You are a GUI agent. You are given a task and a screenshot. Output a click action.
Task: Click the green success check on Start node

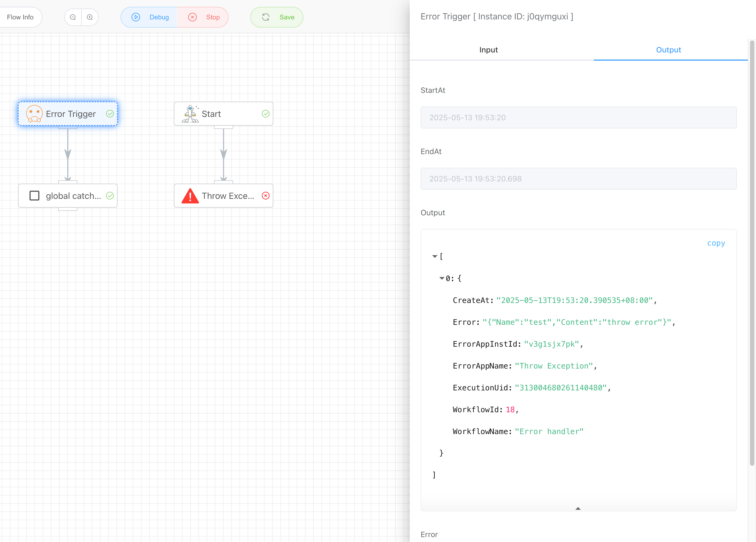[x=265, y=114]
